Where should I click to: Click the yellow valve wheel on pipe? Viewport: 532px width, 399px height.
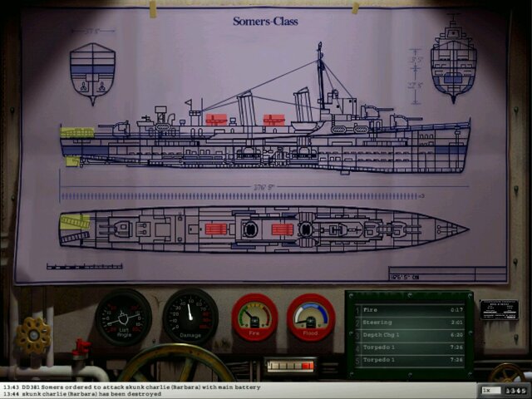tap(33, 336)
